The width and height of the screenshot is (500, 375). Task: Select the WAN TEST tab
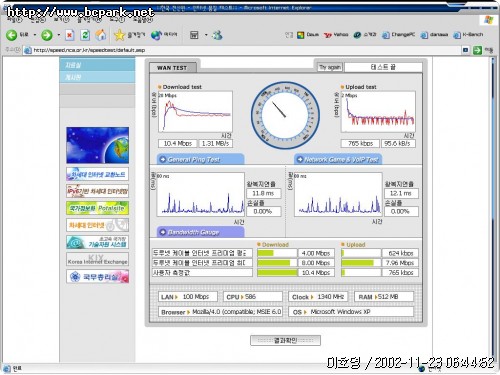pyautogui.click(x=172, y=68)
